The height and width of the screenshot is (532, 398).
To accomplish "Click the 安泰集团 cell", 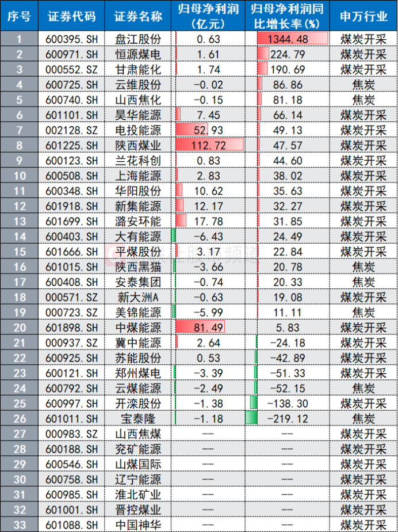I will coord(137,282).
